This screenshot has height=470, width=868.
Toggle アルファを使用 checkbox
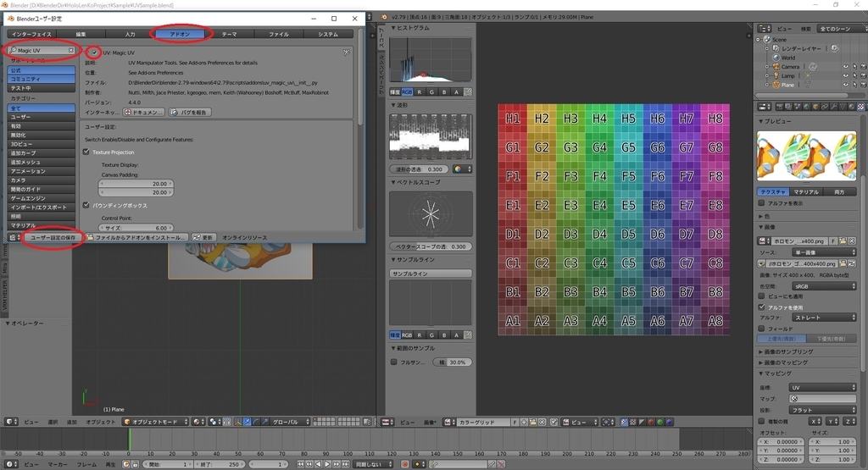click(762, 307)
